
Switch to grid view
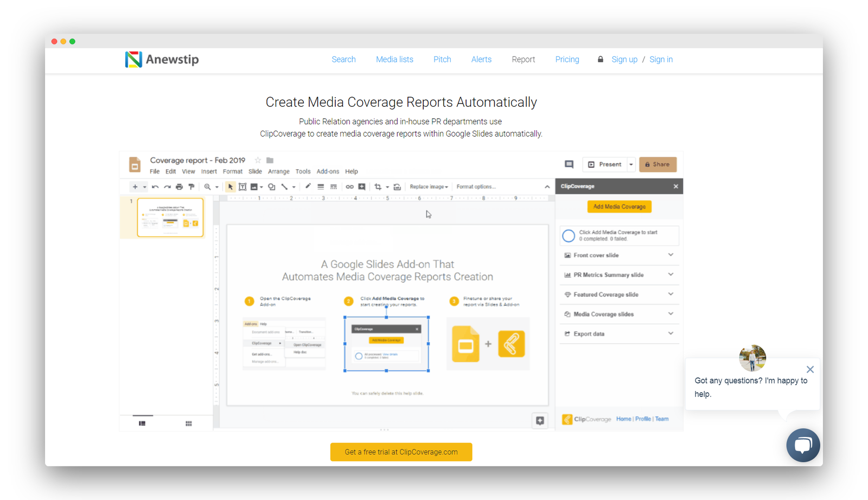pos(189,424)
